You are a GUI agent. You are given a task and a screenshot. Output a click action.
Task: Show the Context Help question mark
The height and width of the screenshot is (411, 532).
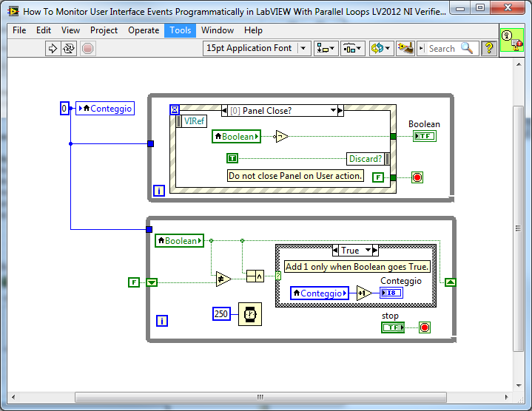489,49
